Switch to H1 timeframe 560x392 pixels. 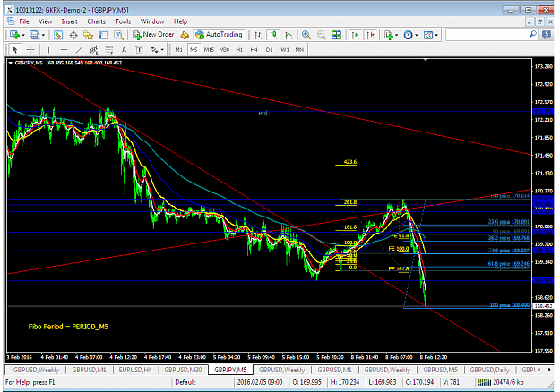[239, 49]
